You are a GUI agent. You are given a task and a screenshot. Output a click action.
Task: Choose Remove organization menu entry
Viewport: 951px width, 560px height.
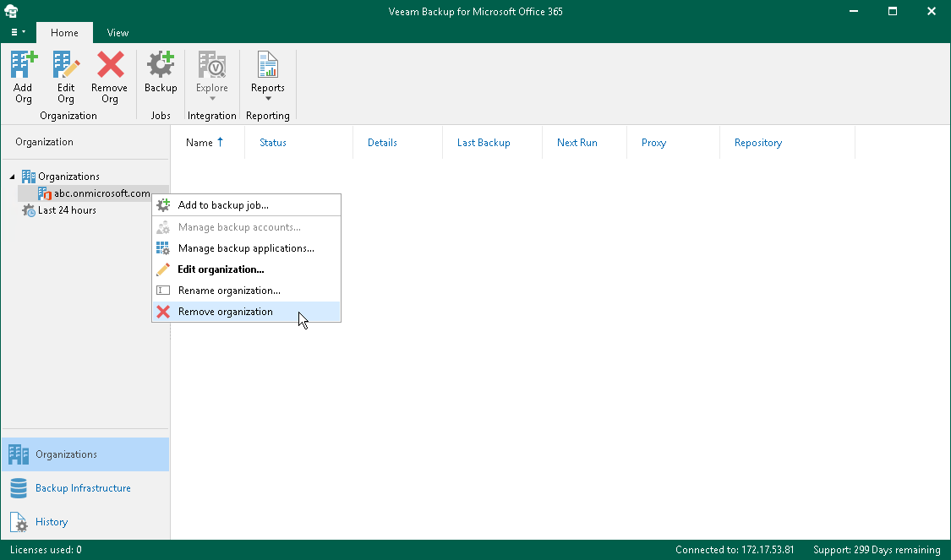(246, 312)
